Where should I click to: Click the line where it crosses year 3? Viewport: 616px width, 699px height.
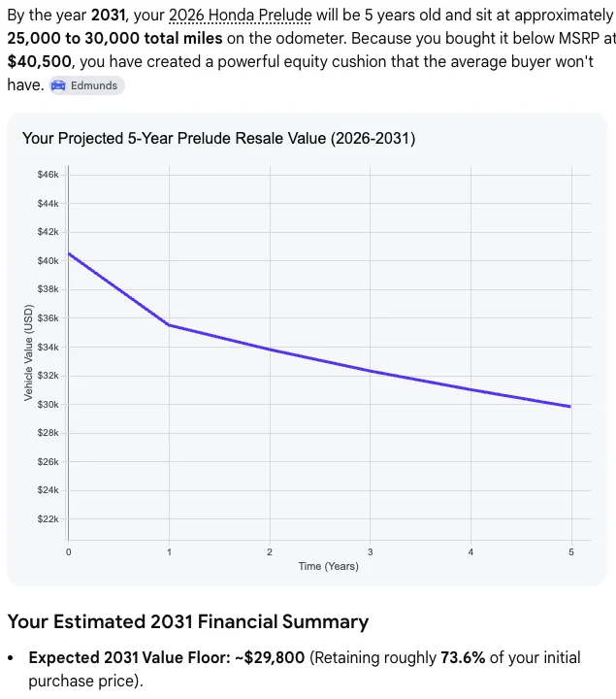[x=371, y=371]
